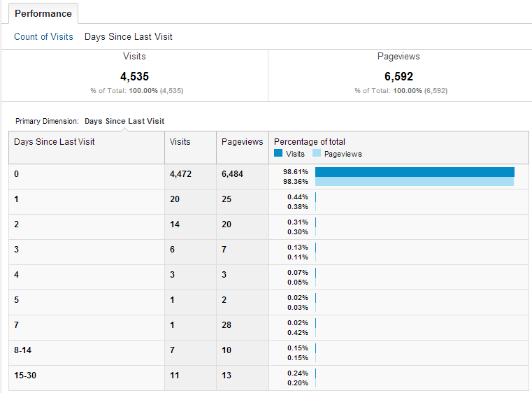Select the Pageviews 6,592 summary metric
Image resolution: width=532 pixels, height=393 pixels.
coord(398,76)
